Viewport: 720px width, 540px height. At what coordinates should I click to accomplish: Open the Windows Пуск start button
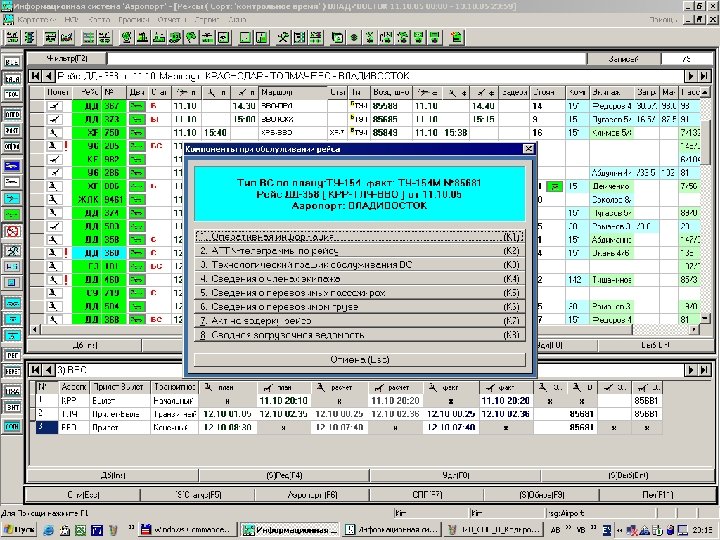[20, 530]
